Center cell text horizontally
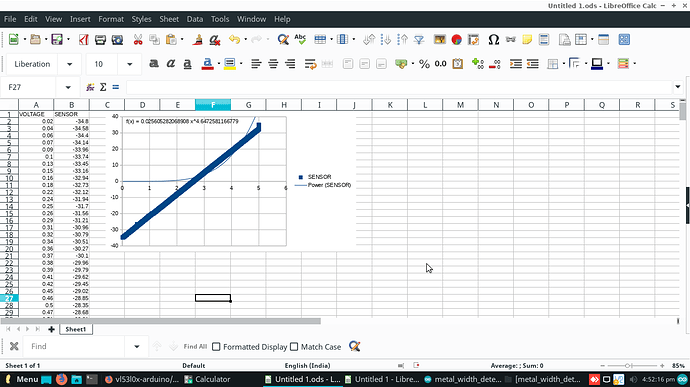Image resolution: width=690 pixels, height=387 pixels. click(273, 64)
